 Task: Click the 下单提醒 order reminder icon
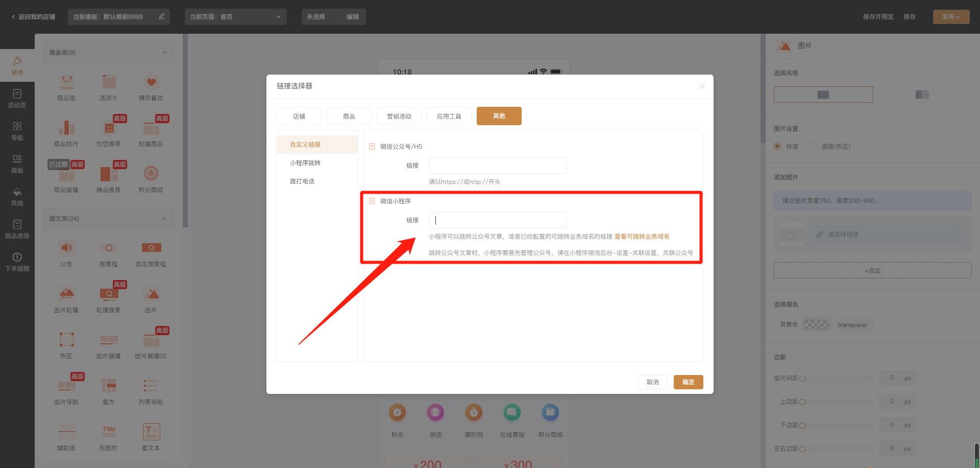(x=17, y=262)
